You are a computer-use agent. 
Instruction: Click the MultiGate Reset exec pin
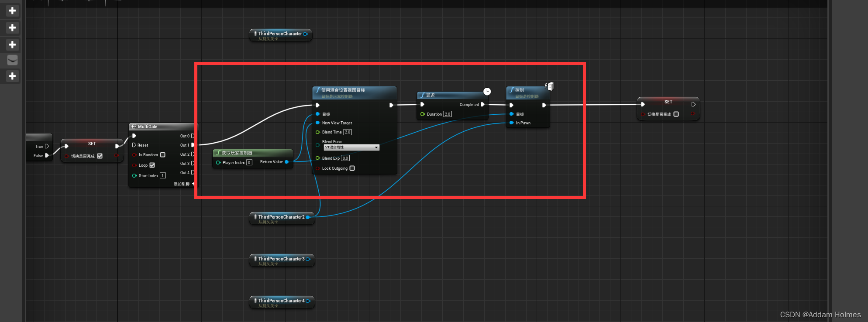[134, 145]
